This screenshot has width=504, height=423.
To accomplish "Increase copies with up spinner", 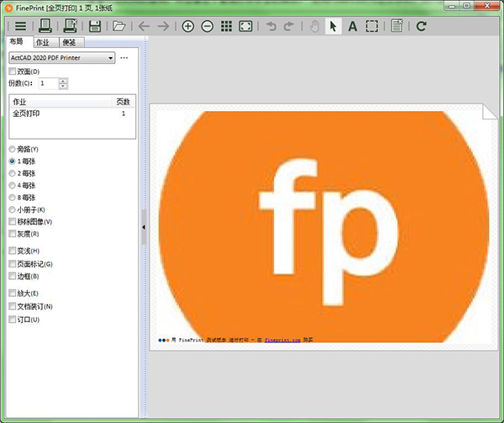I will [x=63, y=81].
